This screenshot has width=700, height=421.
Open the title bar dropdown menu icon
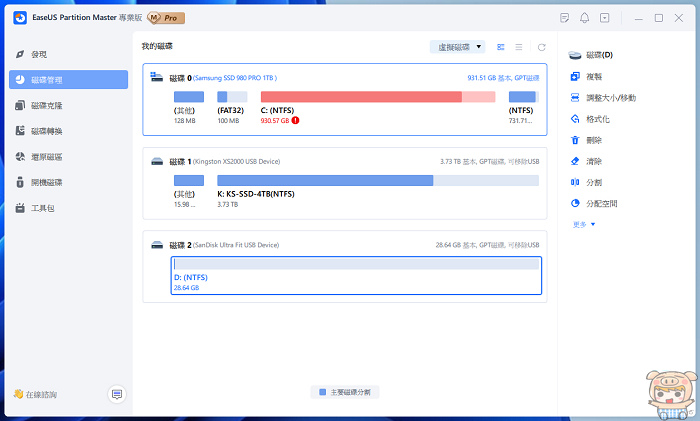pyautogui.click(x=604, y=18)
